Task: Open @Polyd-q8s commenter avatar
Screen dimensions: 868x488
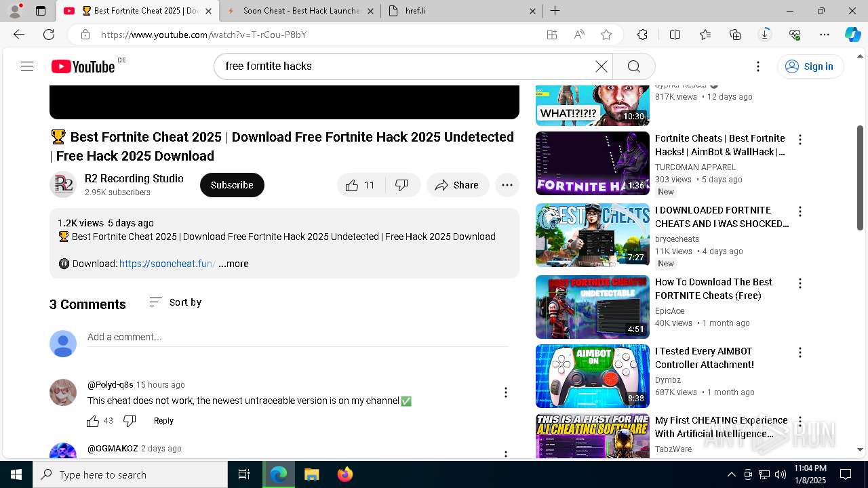Action: pyautogui.click(x=63, y=392)
